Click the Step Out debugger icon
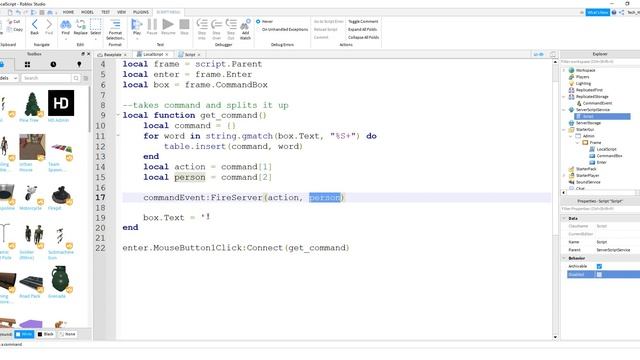This screenshot has width=640, height=360. pyautogui.click(x=231, y=24)
